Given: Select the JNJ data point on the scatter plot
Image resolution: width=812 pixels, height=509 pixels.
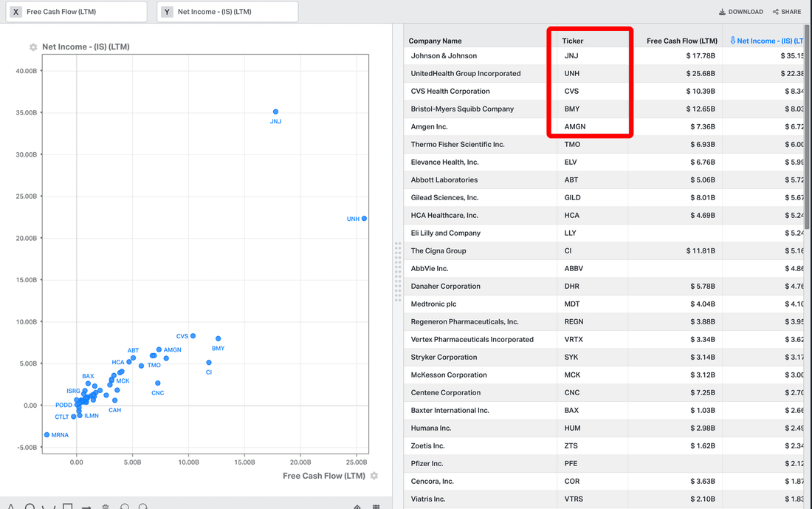Looking at the screenshot, I should pyautogui.click(x=275, y=112).
